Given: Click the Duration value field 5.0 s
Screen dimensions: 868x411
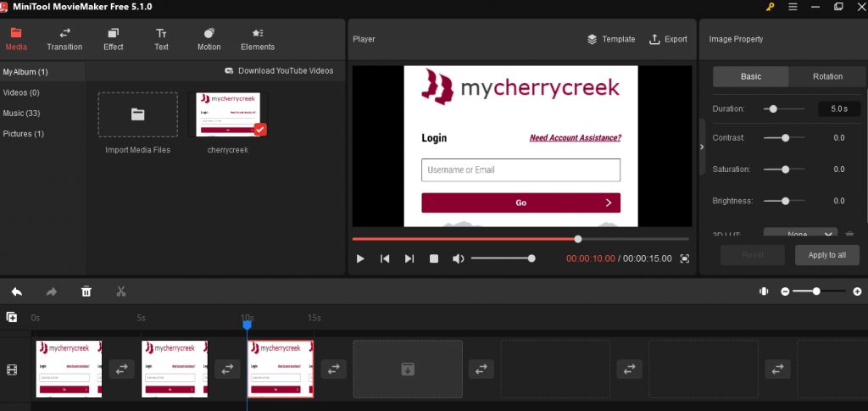Looking at the screenshot, I should click(x=839, y=109).
